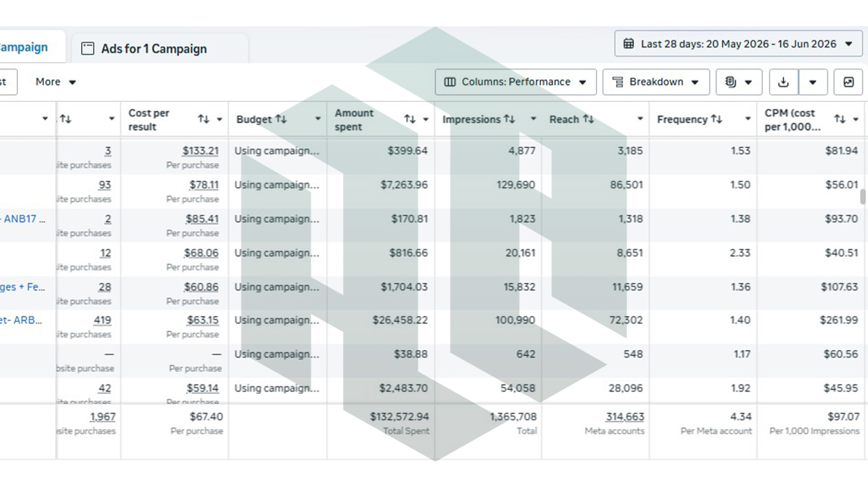Image resolution: width=868 pixels, height=488 pixels.
Task: Expand the Breakdown dropdown
Action: (x=656, y=82)
